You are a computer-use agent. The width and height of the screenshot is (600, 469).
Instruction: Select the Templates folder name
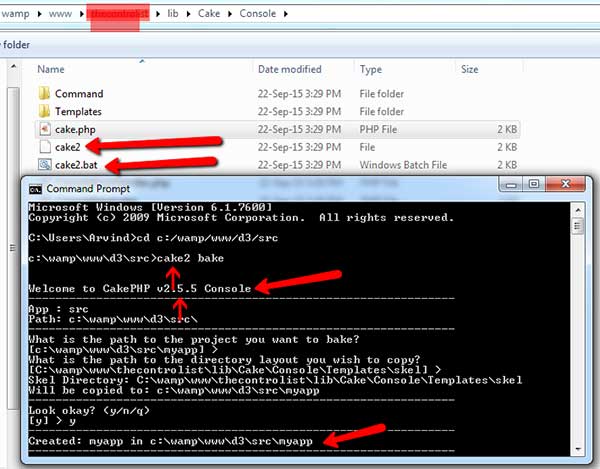click(78, 112)
